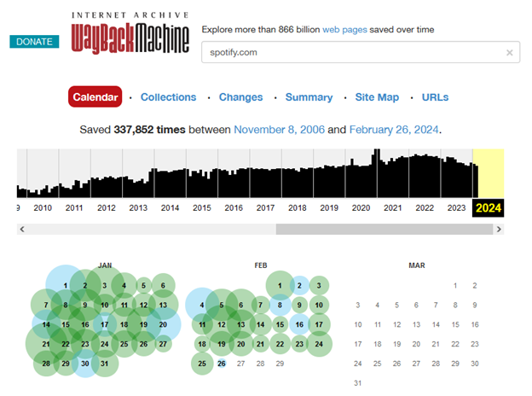Open February 3 snapshot bubble
Screen dimensions: 532x396
(x=319, y=286)
